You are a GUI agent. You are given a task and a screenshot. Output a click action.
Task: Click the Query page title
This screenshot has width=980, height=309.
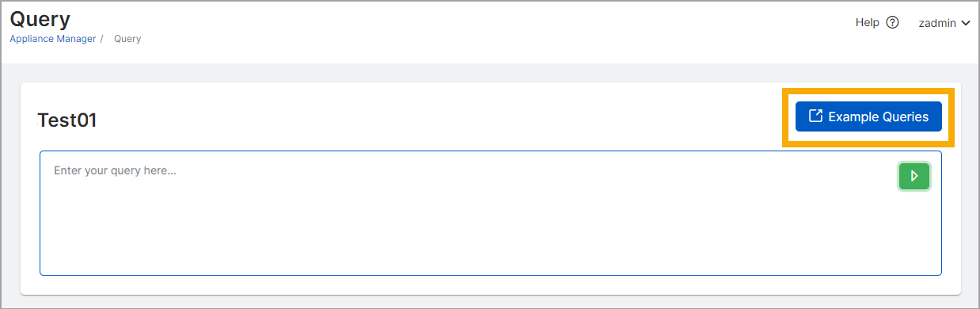[x=40, y=19]
